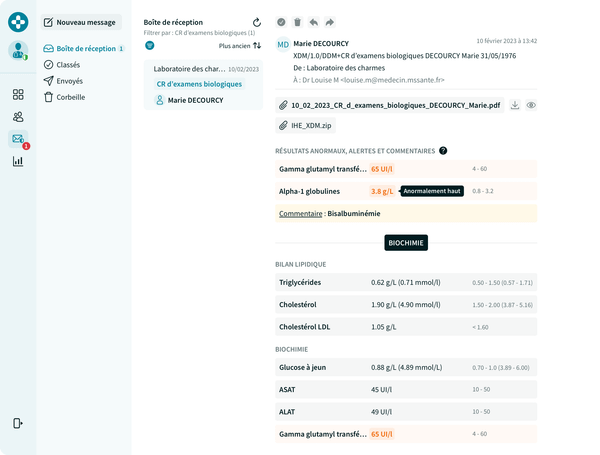Viewport: 600px width, 455px height.
Task: Click the sender name Marie DECOURCY in header
Action: click(321, 44)
